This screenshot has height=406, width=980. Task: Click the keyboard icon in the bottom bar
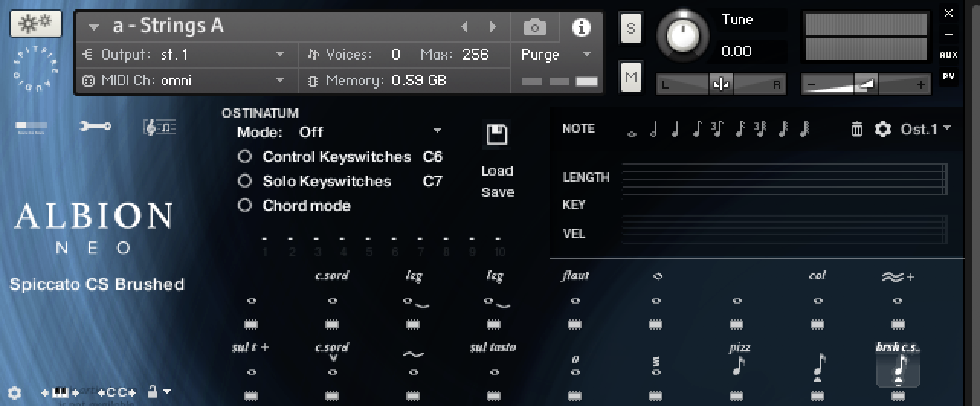tap(60, 392)
